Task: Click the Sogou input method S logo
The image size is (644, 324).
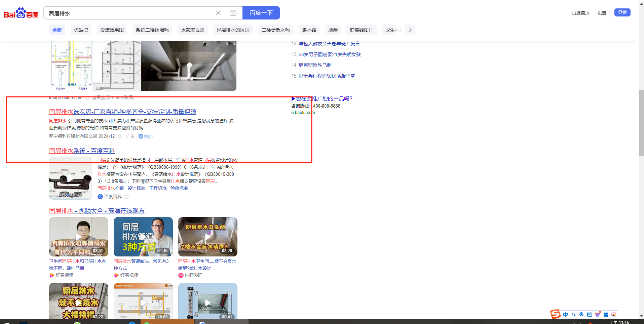Action: coord(555,314)
